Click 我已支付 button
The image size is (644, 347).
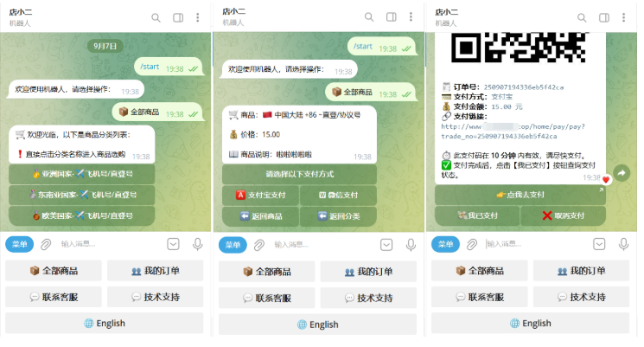pyautogui.click(x=477, y=215)
